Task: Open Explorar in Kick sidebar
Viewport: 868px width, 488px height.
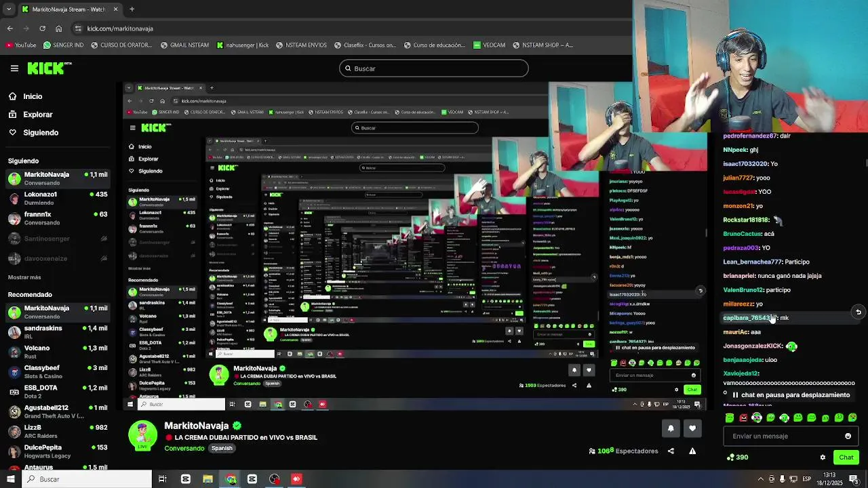Action: coord(37,115)
